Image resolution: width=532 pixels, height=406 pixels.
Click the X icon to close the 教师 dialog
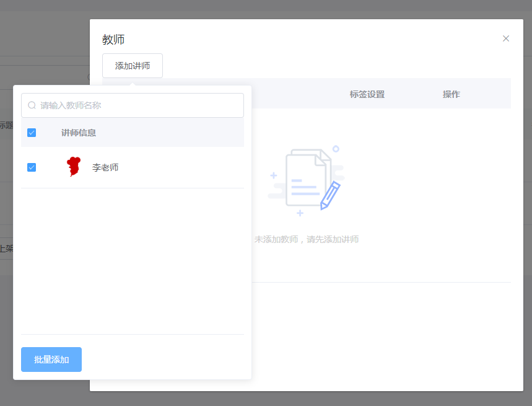506,38
